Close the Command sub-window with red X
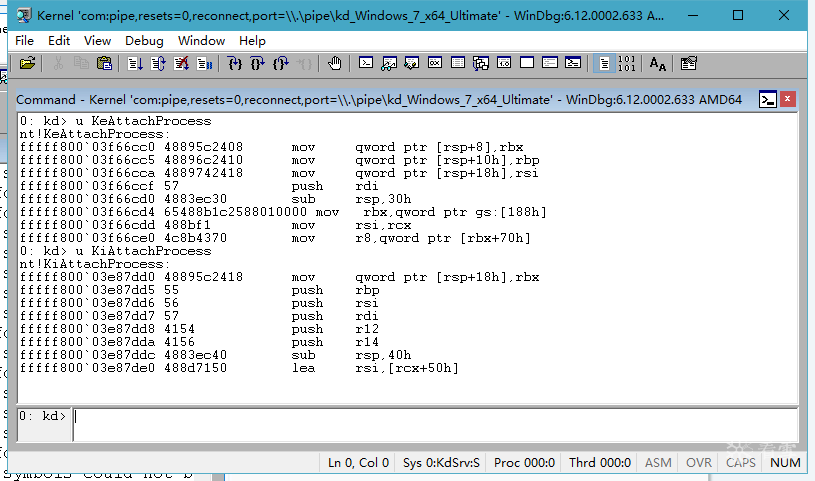815x481 pixels. [x=787, y=99]
